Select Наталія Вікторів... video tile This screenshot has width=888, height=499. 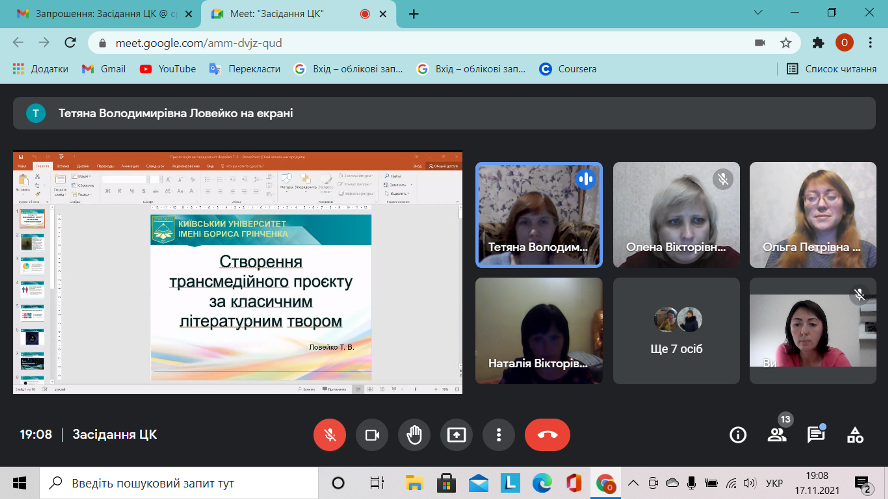[x=539, y=331]
